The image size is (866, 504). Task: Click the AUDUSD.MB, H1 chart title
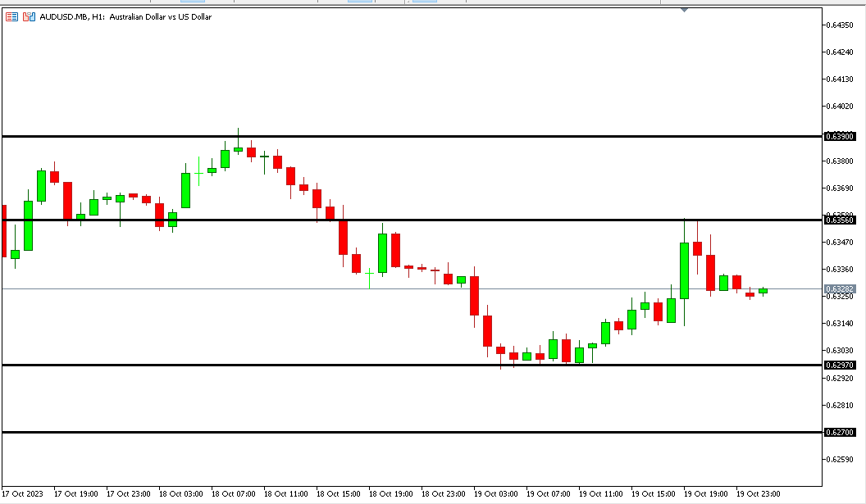[x=125, y=17]
